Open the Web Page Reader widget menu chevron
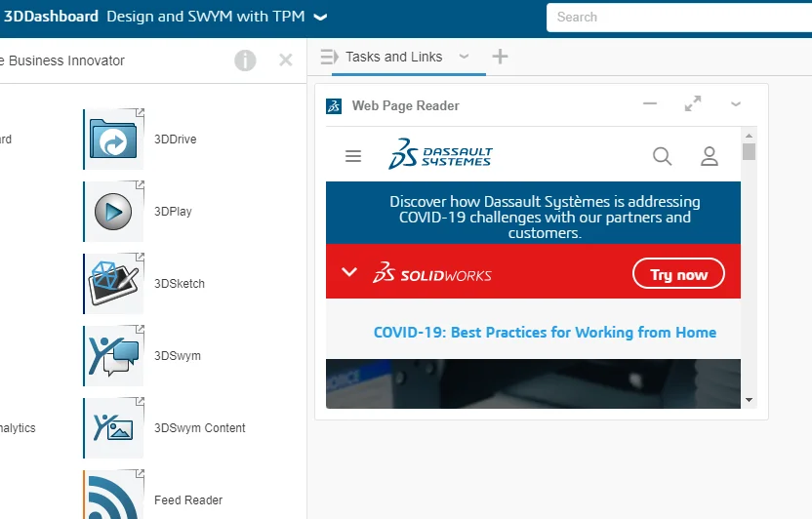The image size is (812, 519). pyautogui.click(x=735, y=104)
